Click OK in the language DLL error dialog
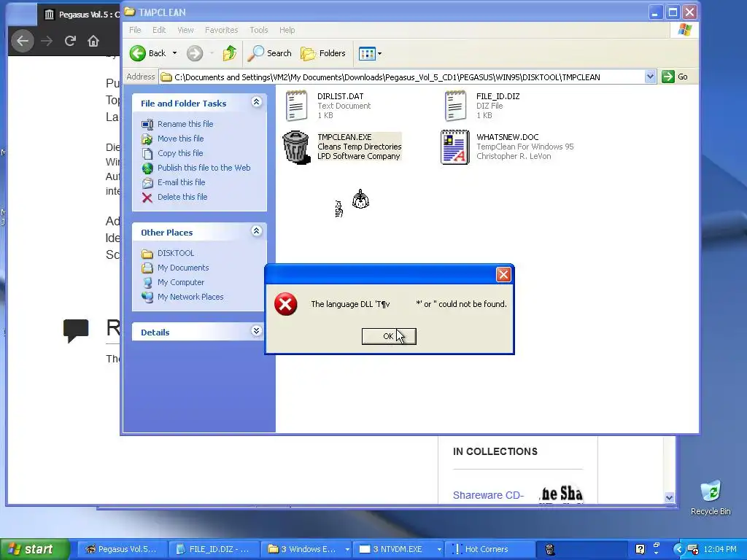The height and width of the screenshot is (560, 747). coord(389,336)
